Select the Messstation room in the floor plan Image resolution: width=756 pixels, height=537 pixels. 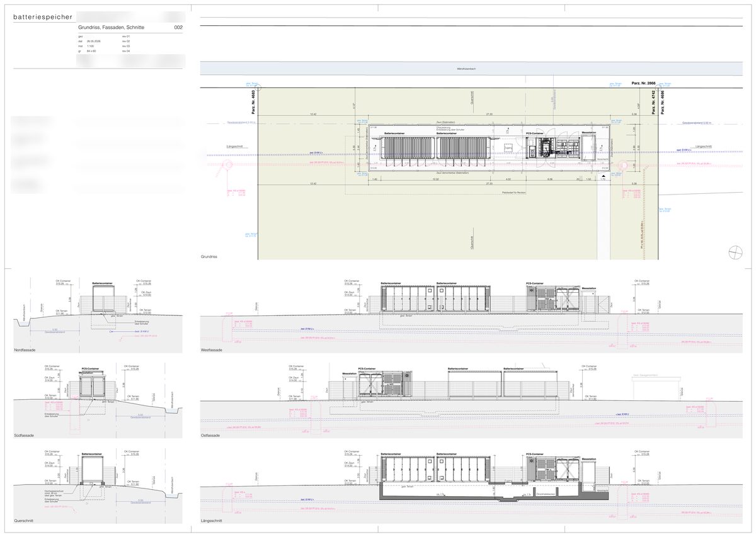pos(589,148)
